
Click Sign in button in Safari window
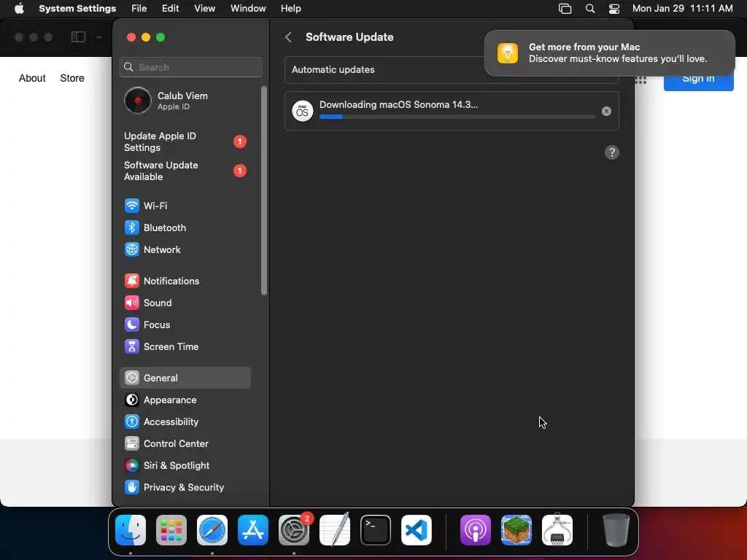(x=698, y=79)
